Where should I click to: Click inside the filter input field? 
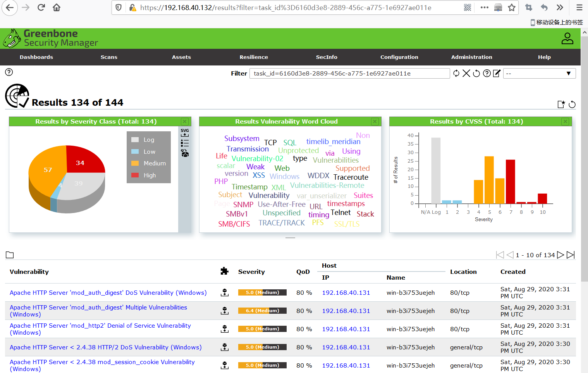[349, 73]
